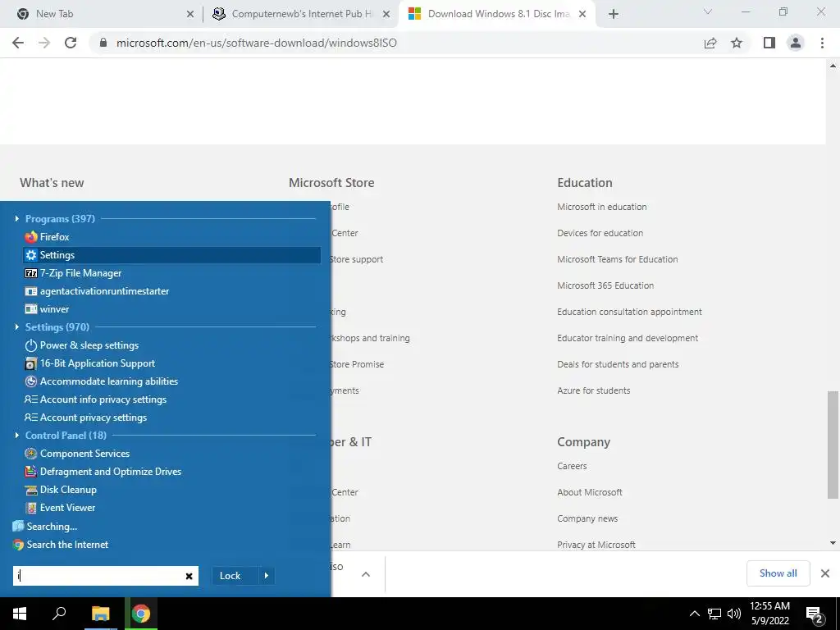Open Event Viewer

click(60, 508)
